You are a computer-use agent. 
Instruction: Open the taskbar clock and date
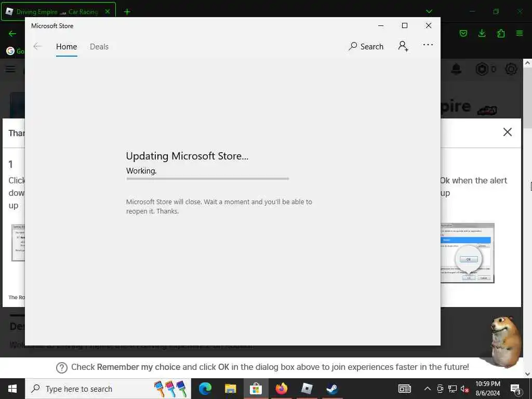click(487, 389)
